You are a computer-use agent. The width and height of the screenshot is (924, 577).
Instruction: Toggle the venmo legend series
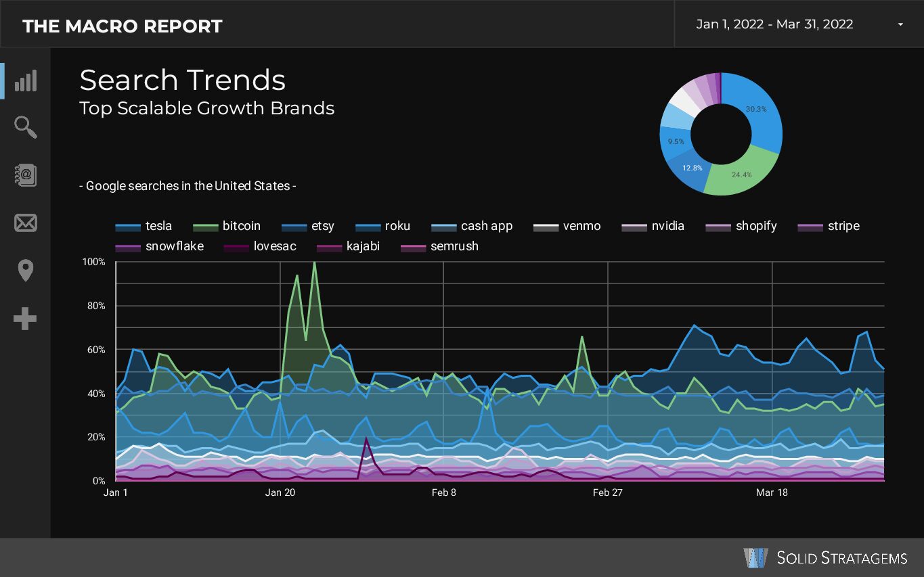click(x=567, y=226)
